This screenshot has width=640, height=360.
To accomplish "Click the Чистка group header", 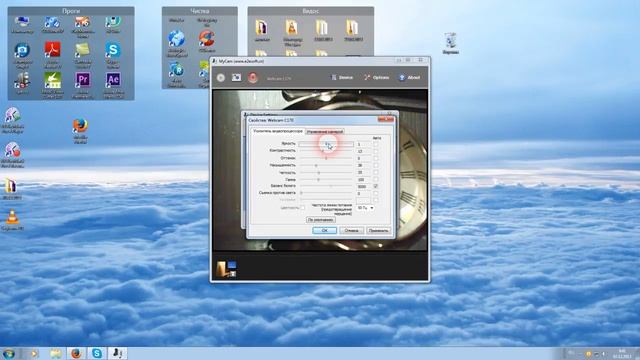I will click(200, 11).
